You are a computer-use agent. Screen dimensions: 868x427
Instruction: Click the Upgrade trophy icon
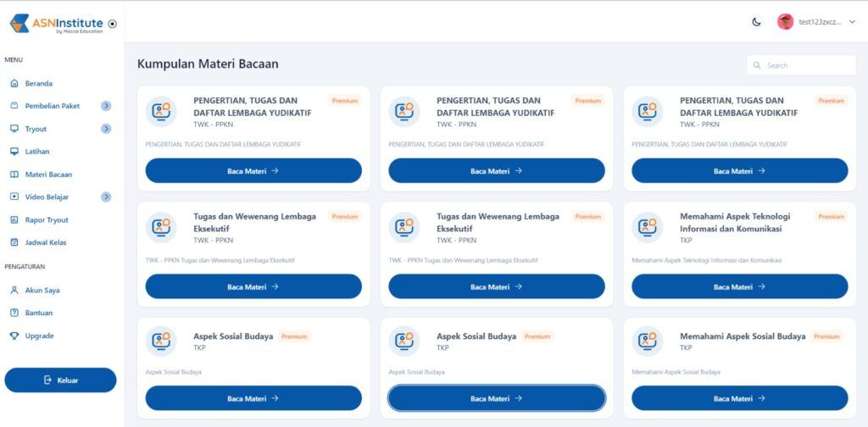[14, 335]
